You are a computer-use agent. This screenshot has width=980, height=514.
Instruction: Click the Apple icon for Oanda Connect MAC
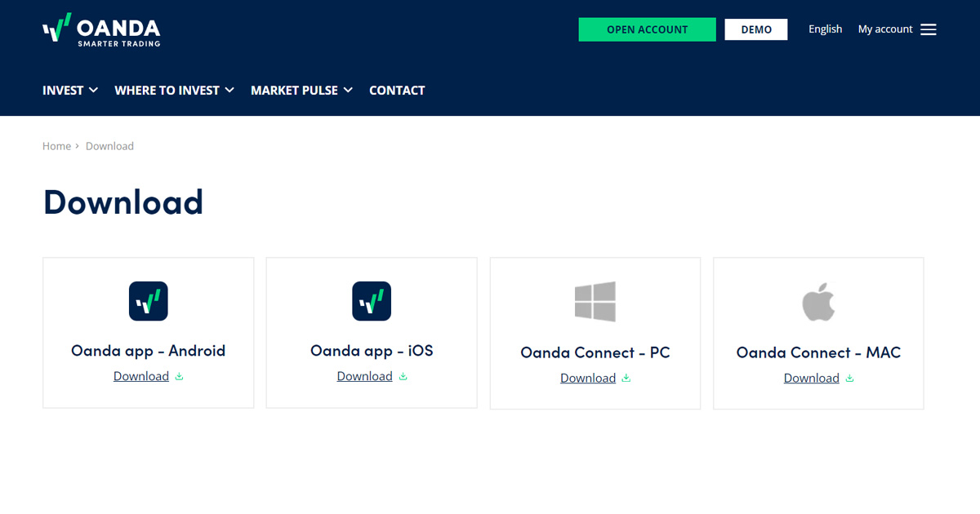click(x=818, y=300)
